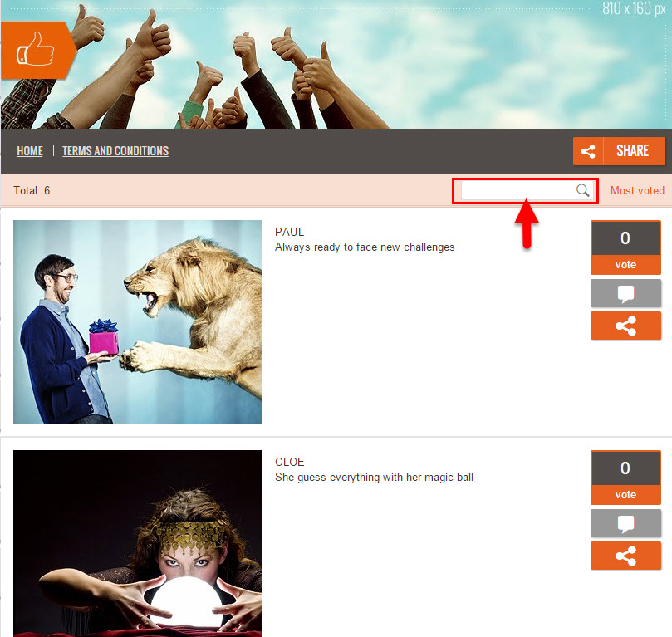Click CLOE's vote count showing 0
Image resolution: width=672 pixels, height=637 pixels.
[x=625, y=468]
